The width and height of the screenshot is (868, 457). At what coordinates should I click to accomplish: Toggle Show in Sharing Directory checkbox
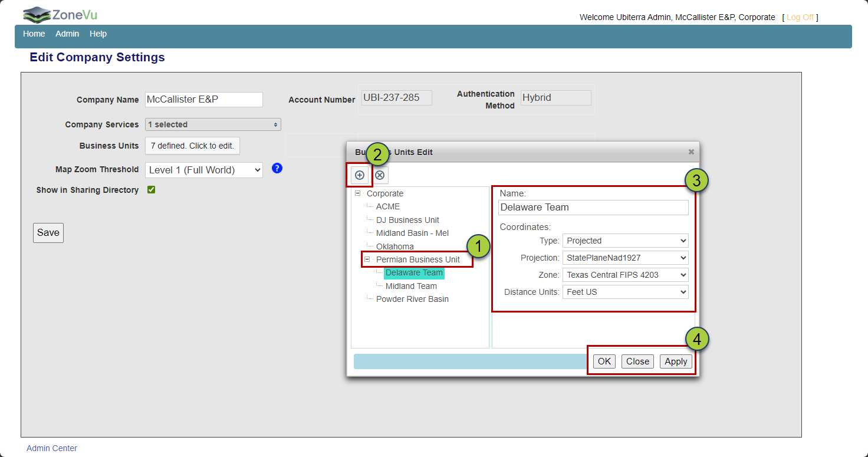151,190
